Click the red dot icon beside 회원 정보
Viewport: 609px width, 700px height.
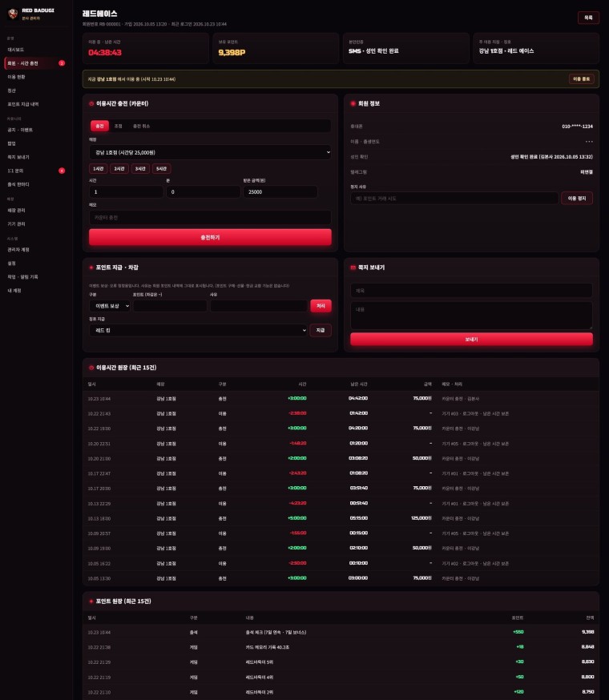point(353,103)
